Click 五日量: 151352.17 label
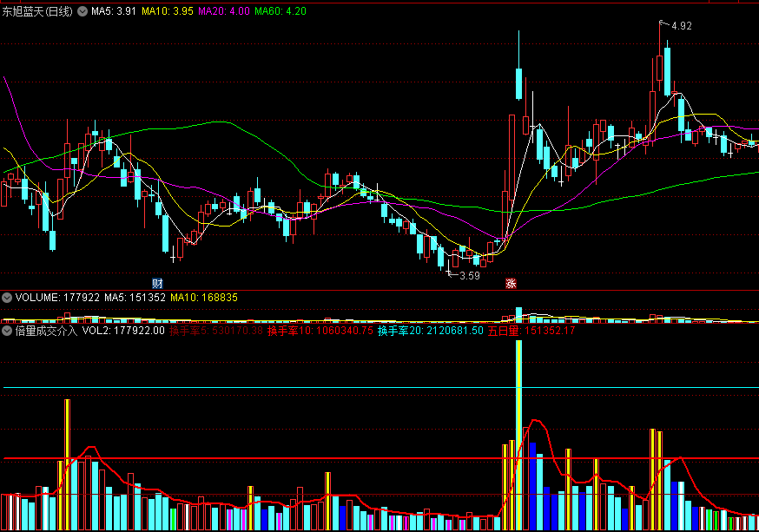759x532 pixels. pyautogui.click(x=531, y=331)
